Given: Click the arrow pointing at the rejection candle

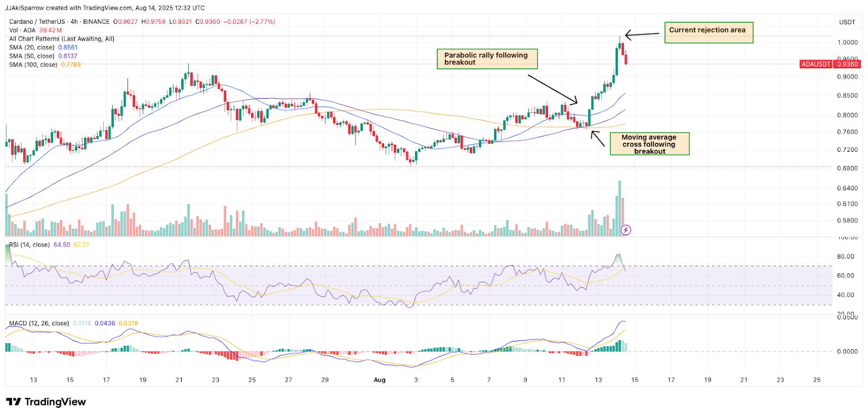Looking at the screenshot, I should [x=643, y=35].
